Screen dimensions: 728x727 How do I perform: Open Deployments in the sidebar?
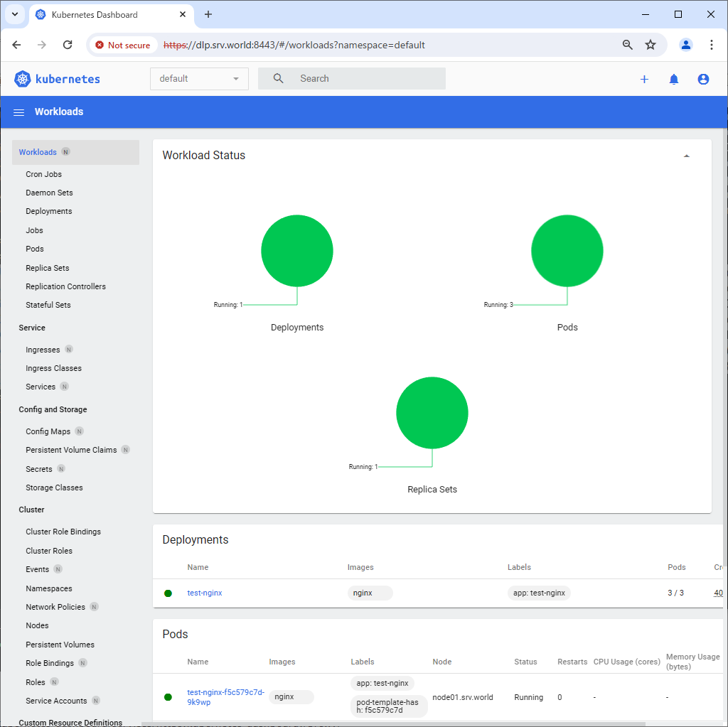(49, 211)
